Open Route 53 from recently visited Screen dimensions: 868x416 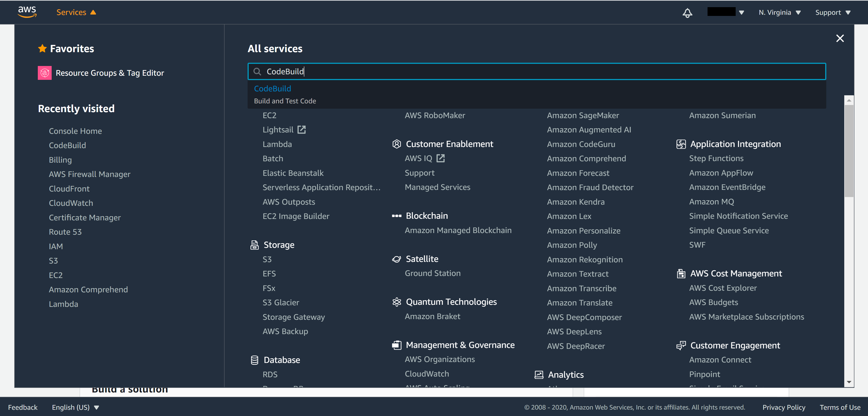click(x=65, y=232)
